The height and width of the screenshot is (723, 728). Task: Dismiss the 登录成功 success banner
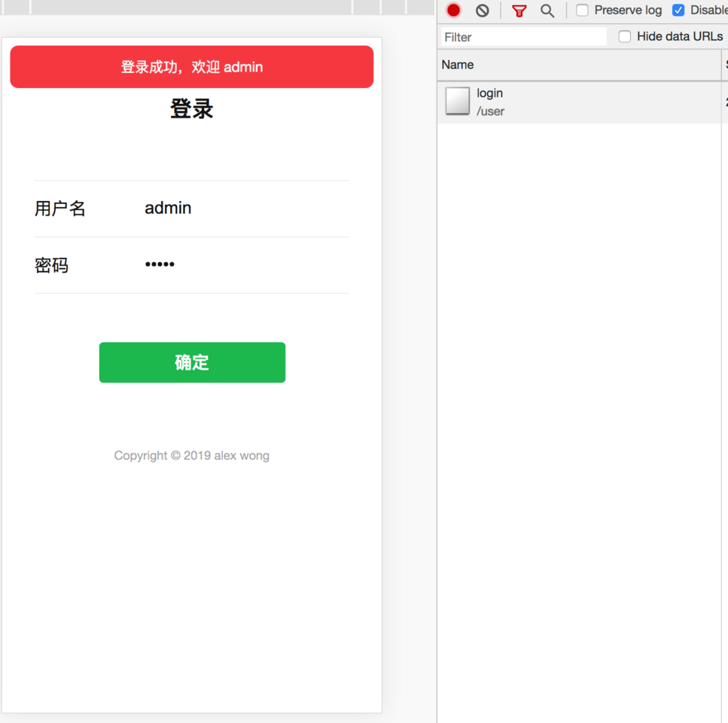point(191,66)
